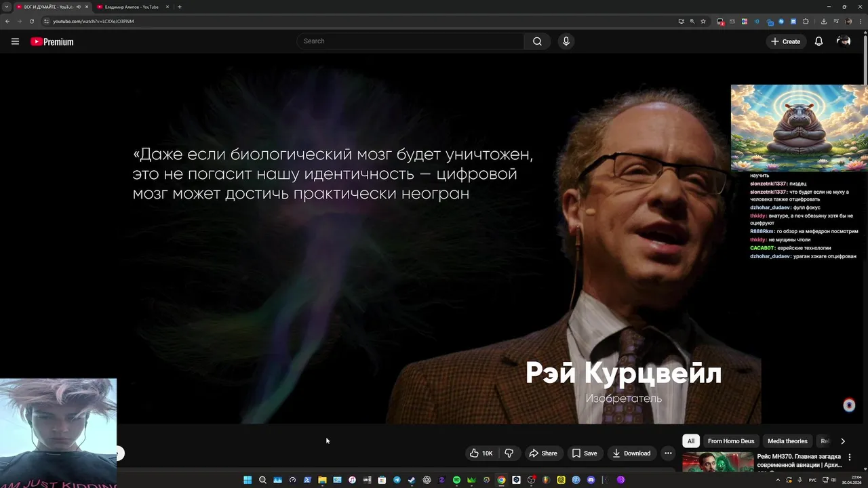Open Chrome downloads icon
This screenshot has height=488, width=868.
[824, 21]
